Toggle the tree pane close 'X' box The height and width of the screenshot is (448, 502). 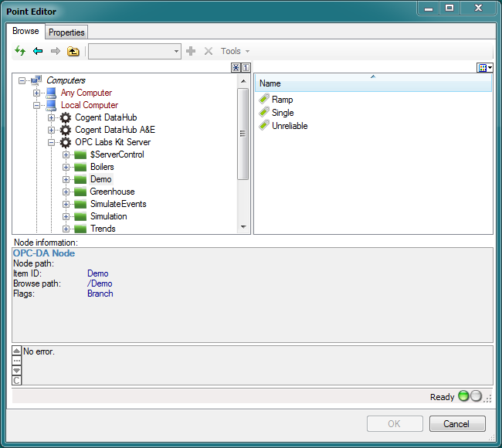(236, 68)
